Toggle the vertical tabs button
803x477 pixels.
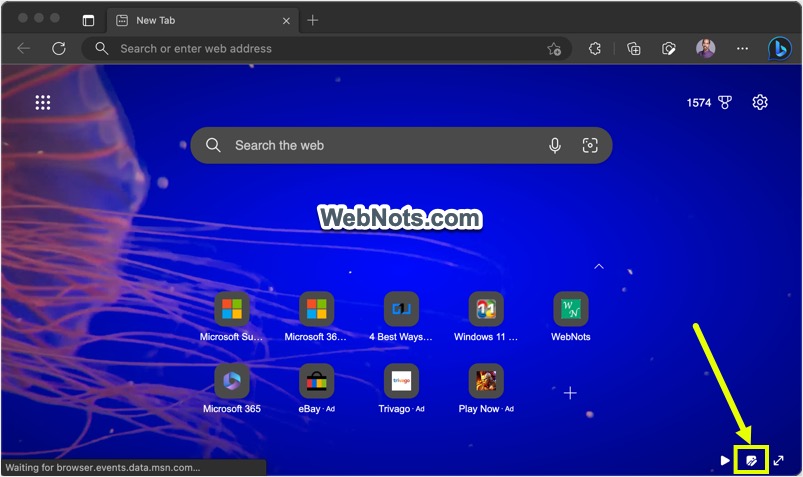click(88, 20)
